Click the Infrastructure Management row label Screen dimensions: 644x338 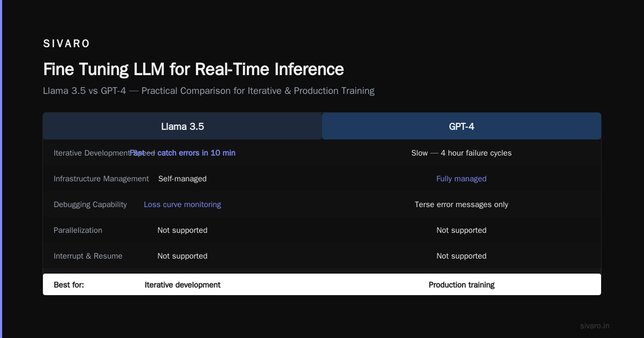101,179
